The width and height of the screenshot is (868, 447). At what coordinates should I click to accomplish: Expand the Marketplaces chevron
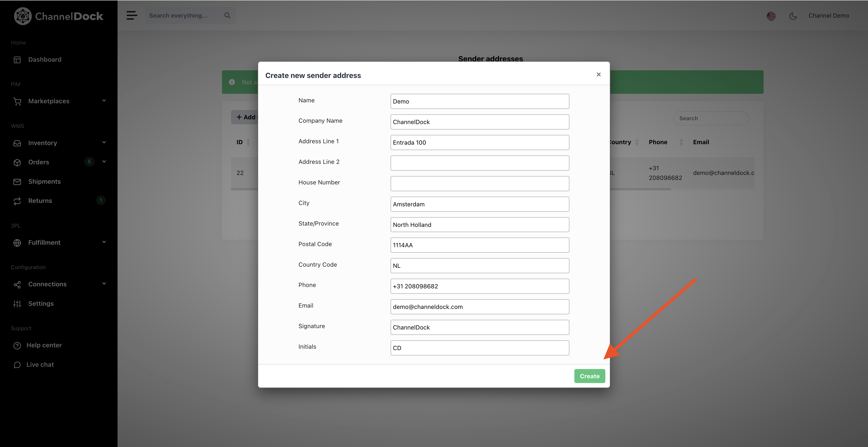coord(104,100)
